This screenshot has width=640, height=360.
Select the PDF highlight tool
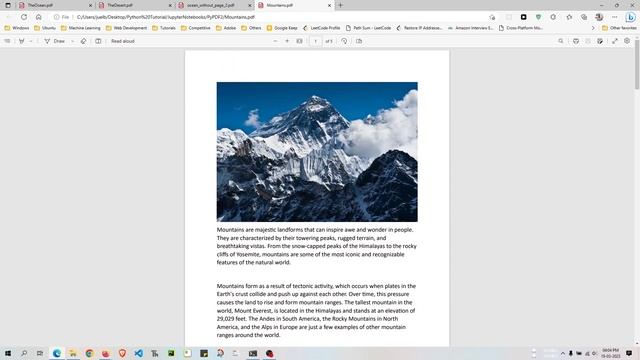coord(22,41)
